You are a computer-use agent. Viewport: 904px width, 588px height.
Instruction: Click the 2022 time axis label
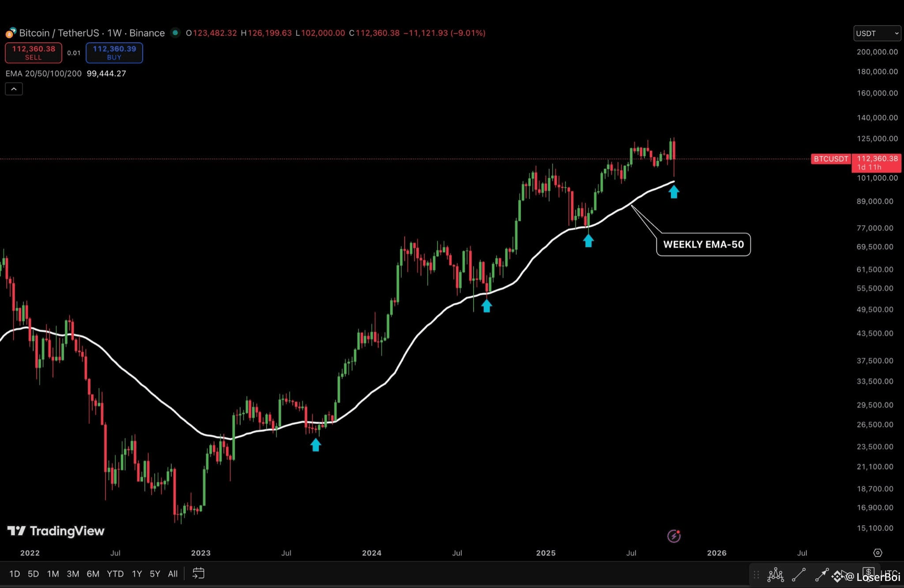(30, 553)
